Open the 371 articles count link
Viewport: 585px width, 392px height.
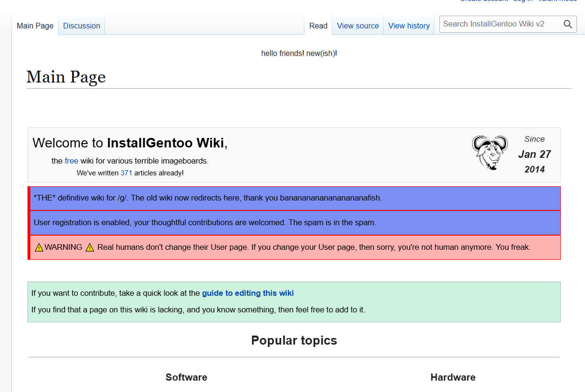click(x=126, y=173)
